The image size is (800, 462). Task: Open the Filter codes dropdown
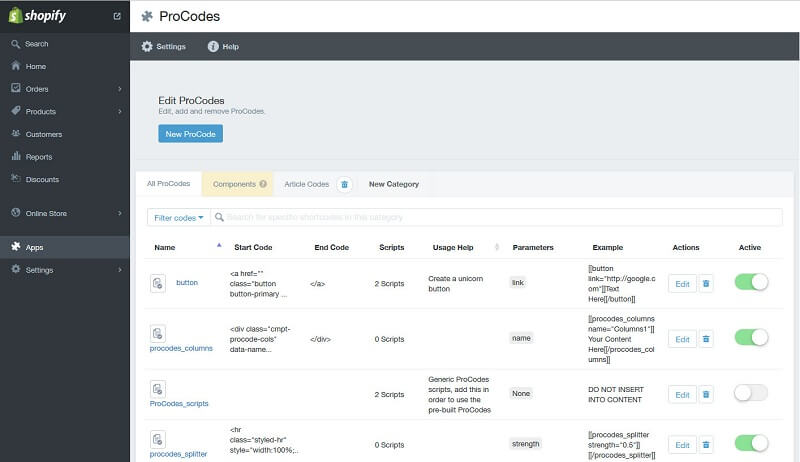pos(179,218)
